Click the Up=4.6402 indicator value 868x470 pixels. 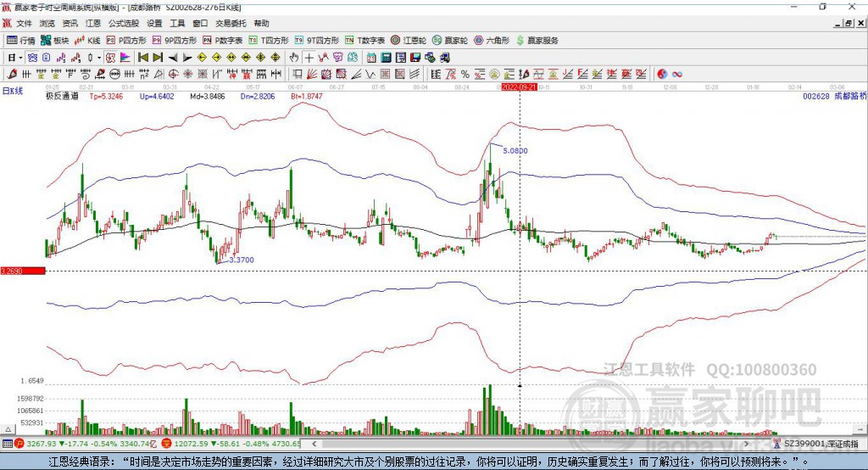pos(157,97)
